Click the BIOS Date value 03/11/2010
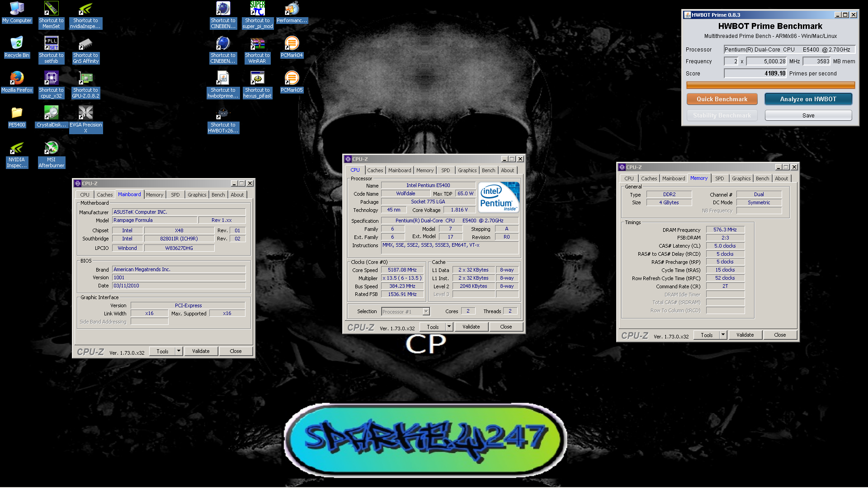This screenshot has width=868, height=488. (179, 286)
